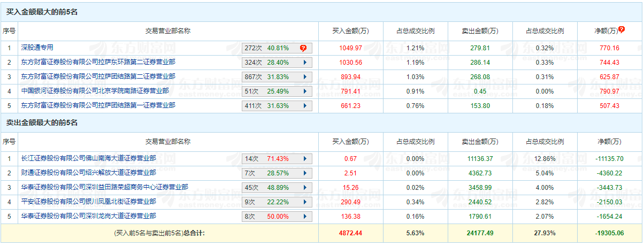Open 中国银河证券北京学院南路证券营业部 link

click(95, 91)
